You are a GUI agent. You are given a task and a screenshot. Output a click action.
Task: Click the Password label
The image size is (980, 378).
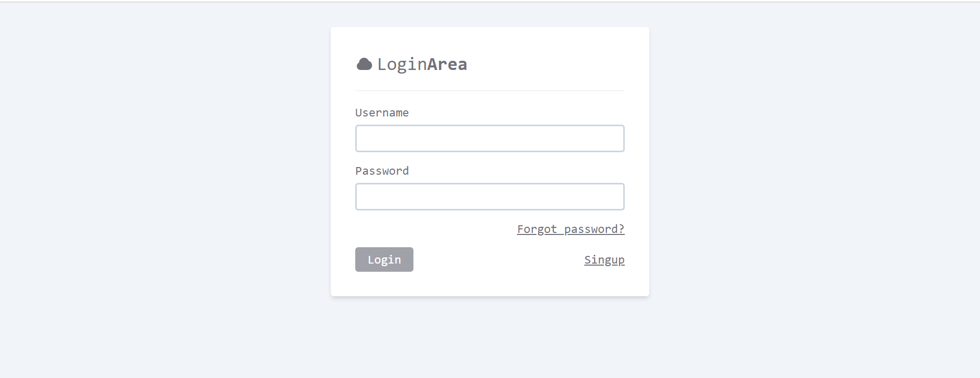[382, 171]
